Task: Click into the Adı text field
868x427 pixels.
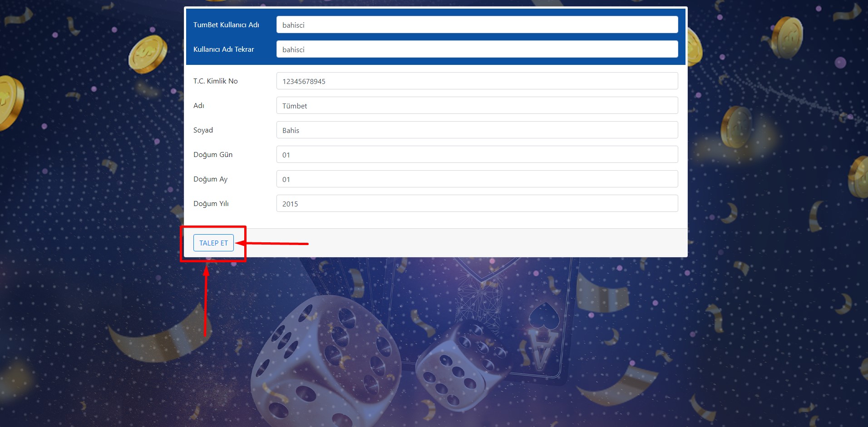Action: click(477, 106)
